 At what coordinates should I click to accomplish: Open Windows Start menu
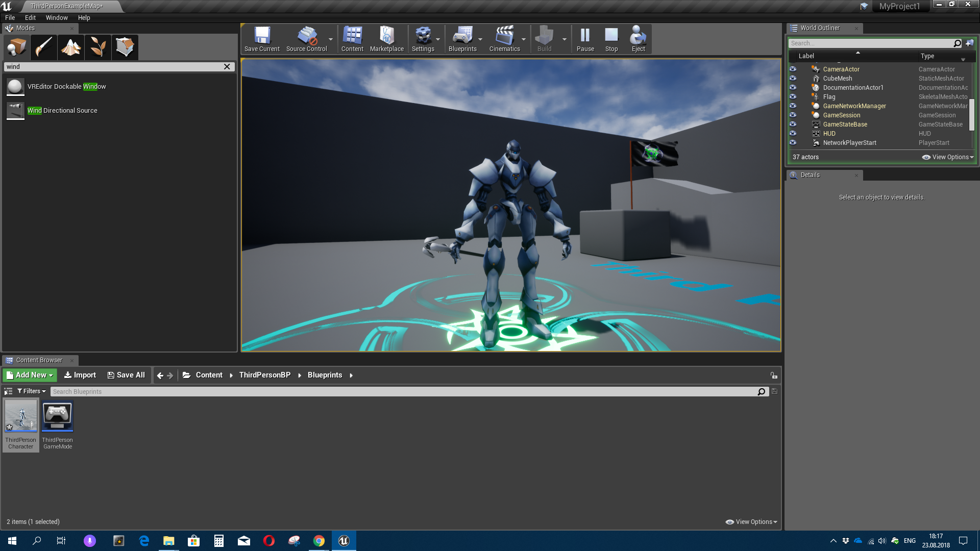(12, 541)
